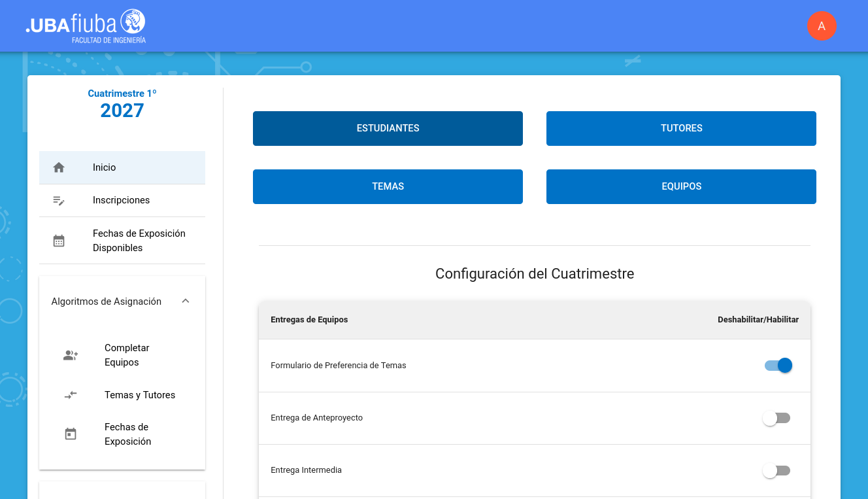The image size is (868, 499).
Task: Open the Equipos button
Action: pos(681,186)
